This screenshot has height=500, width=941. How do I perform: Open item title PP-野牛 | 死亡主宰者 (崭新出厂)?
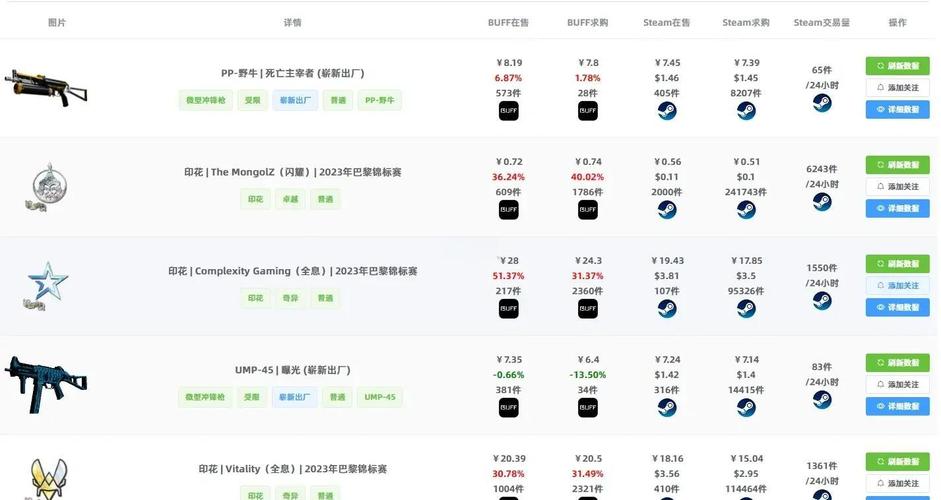coord(292,73)
